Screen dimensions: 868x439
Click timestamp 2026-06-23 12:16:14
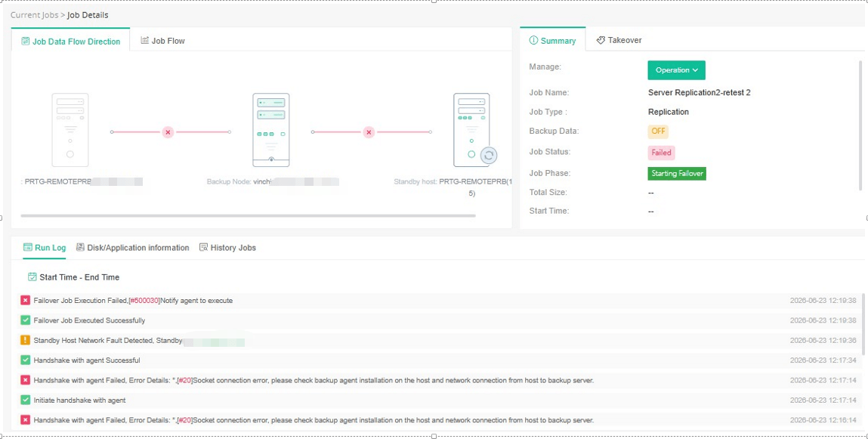tap(823, 420)
